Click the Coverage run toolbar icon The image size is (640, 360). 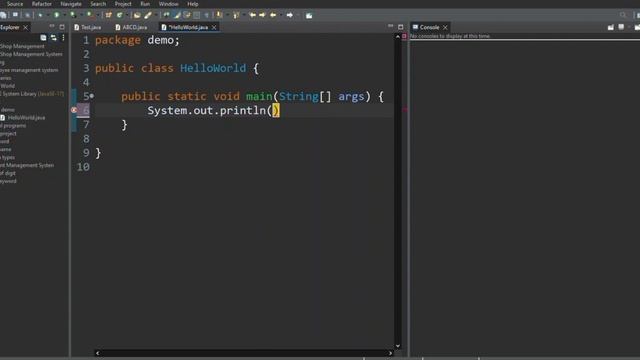pyautogui.click(x=73, y=15)
